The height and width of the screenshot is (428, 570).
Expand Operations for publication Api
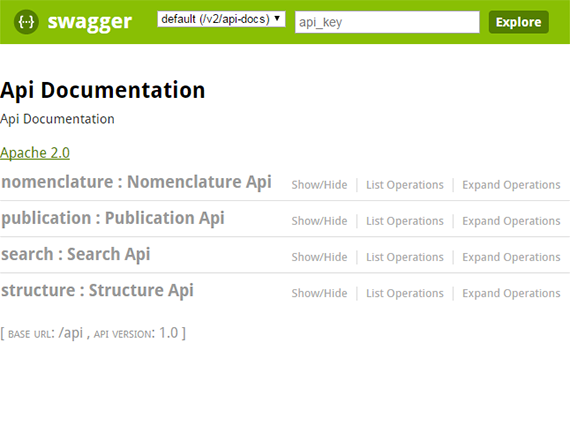511,221
